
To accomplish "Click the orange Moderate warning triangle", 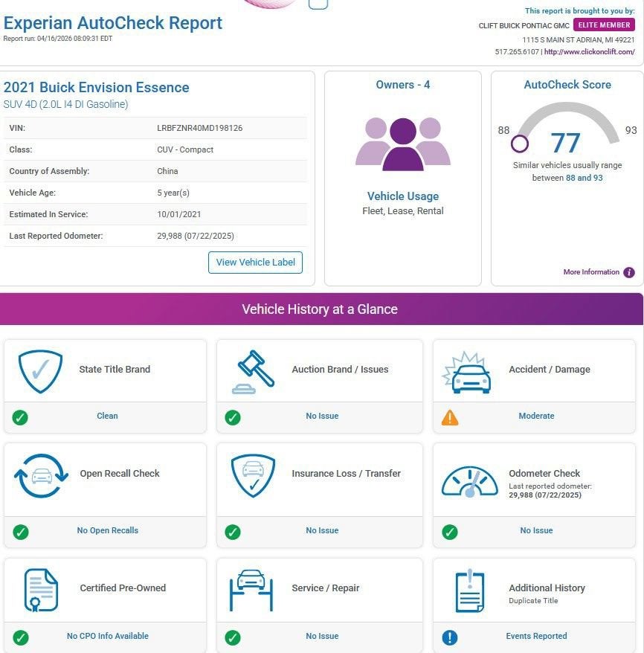I will coord(450,417).
